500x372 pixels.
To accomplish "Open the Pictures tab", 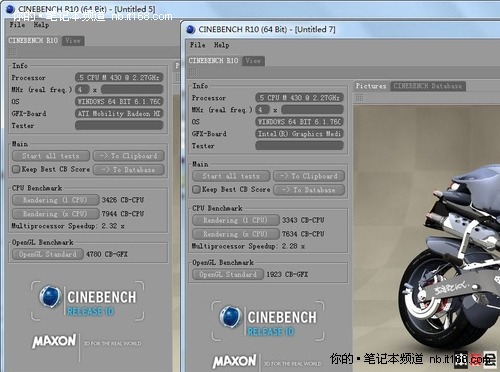I will (371, 86).
